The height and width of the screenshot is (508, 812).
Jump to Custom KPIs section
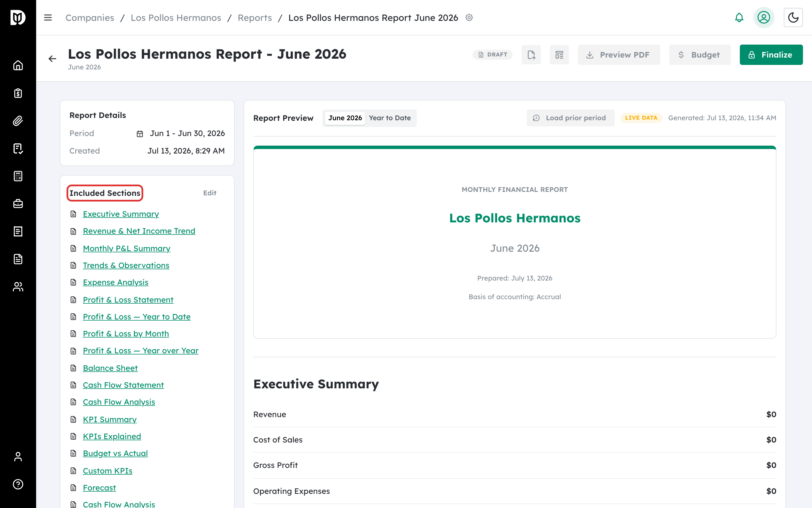coord(107,471)
